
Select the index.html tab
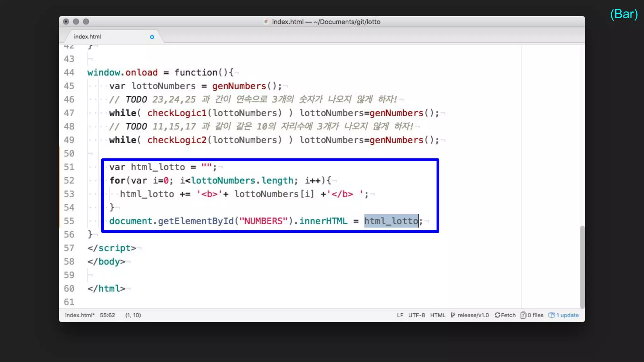[87, 37]
